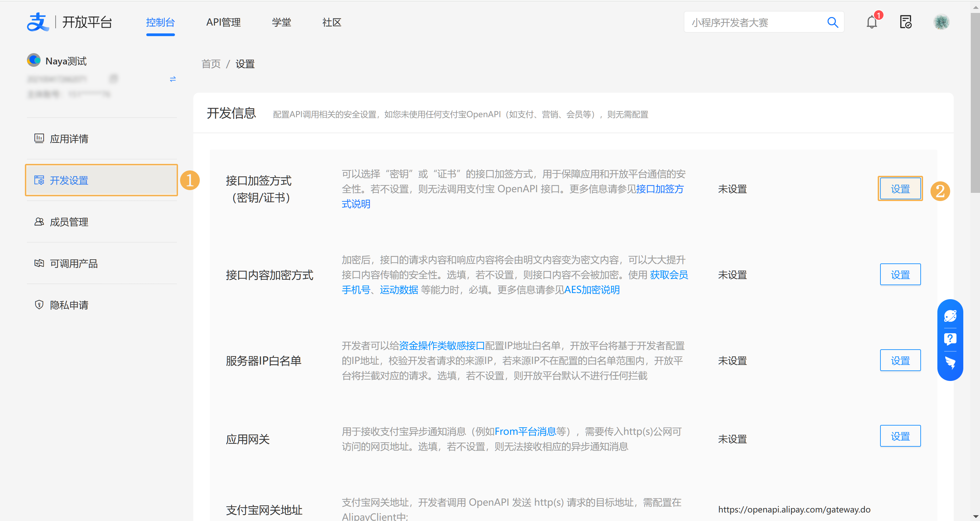Viewport: 980px width, 521px height.
Task: Click the search magnifier icon
Action: point(832,22)
